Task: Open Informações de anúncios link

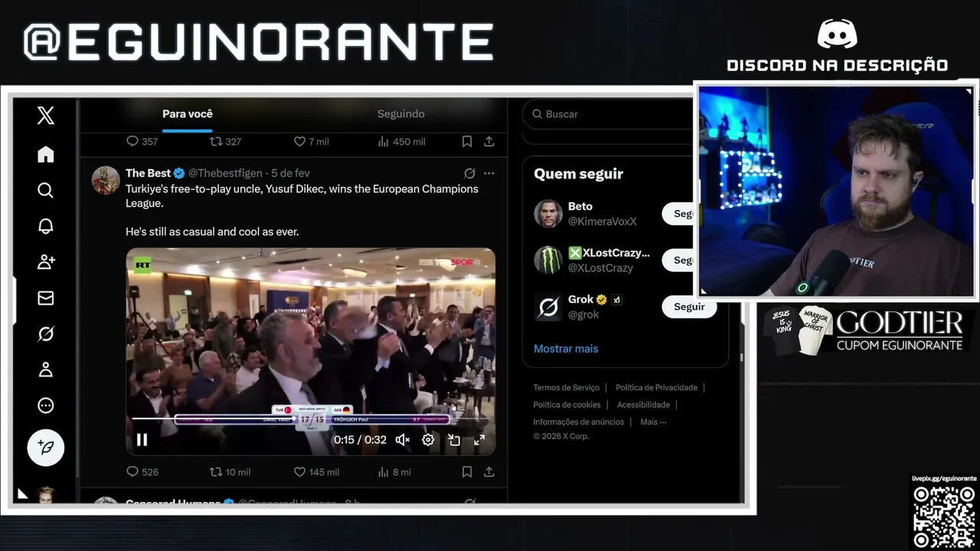Action: pos(579,422)
